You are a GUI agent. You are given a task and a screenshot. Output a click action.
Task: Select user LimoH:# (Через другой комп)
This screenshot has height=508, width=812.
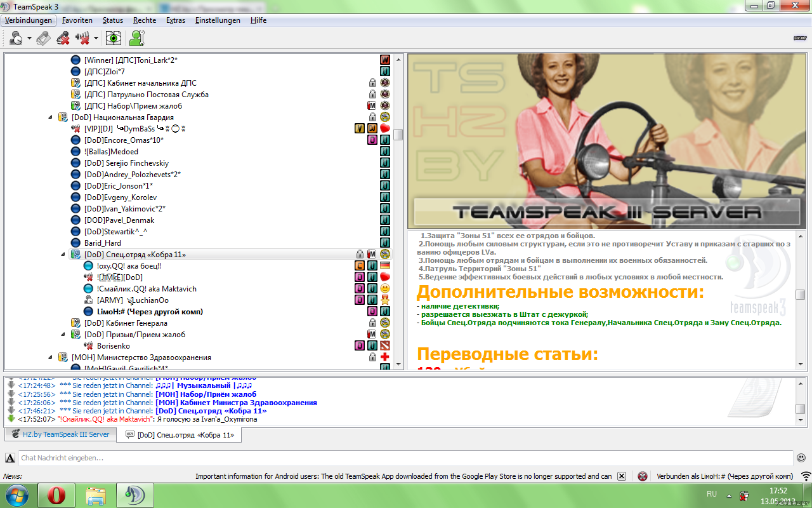pos(150,312)
